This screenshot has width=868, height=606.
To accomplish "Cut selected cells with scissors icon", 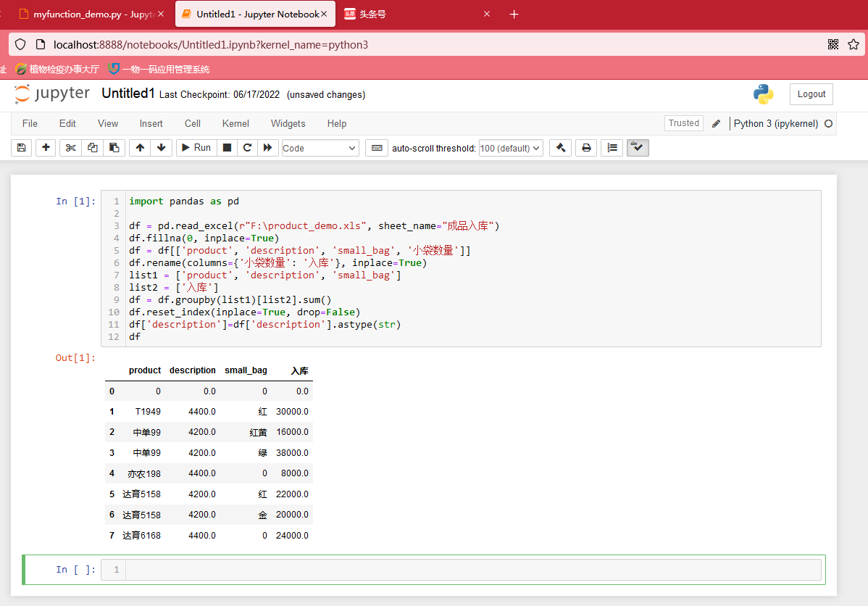I will (x=71, y=148).
